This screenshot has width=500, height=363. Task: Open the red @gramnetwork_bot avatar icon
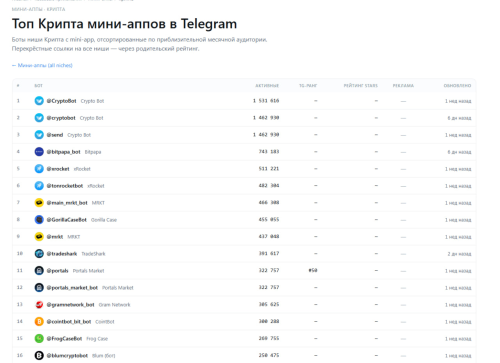[x=39, y=305]
